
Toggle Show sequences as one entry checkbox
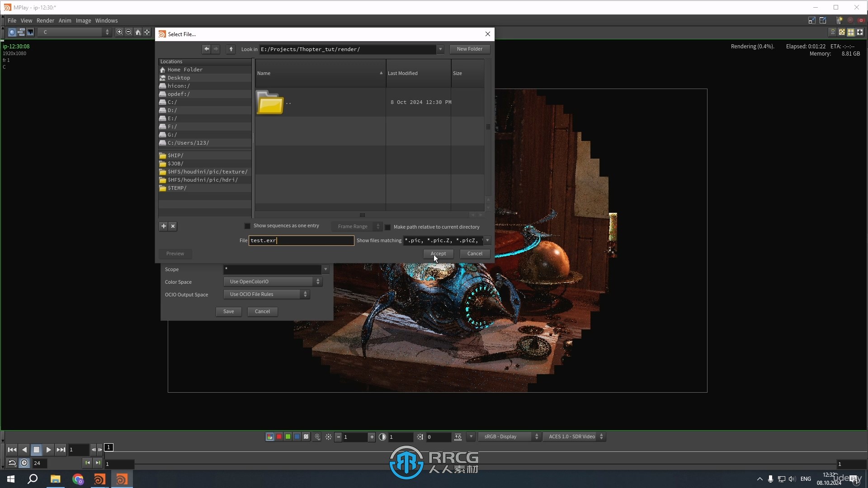point(247,226)
